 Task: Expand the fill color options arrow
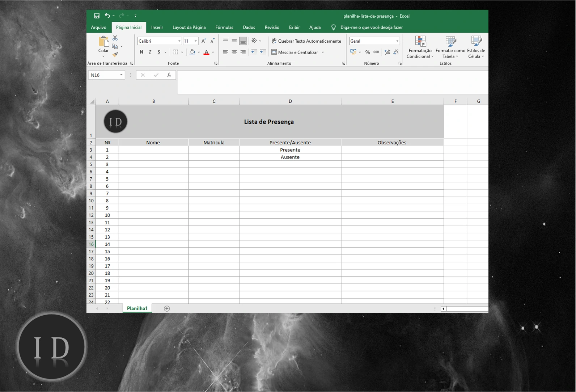click(x=199, y=52)
